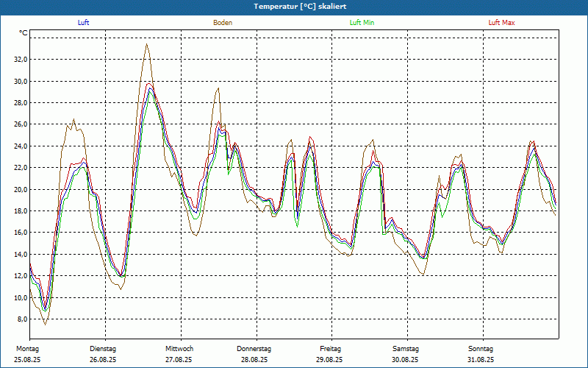Select the "Montag" day label
Viewport: 588px width, 368px height.
pyautogui.click(x=27, y=348)
